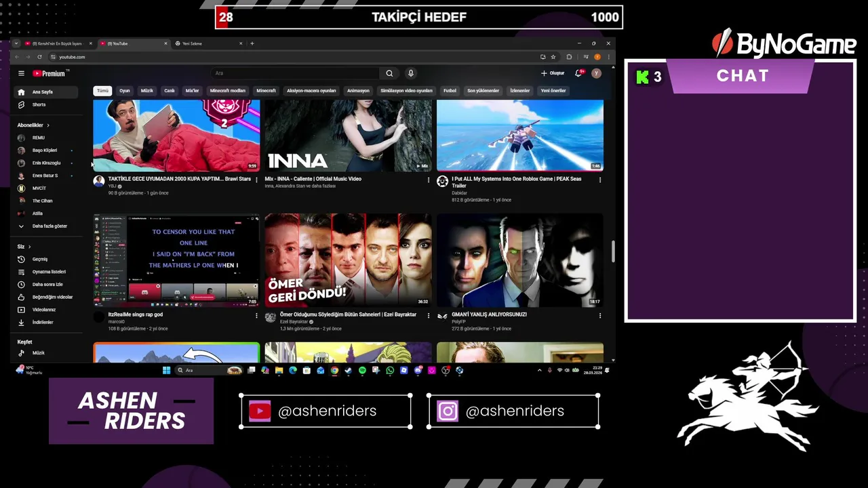Open WhatsApp from the taskbar
The width and height of the screenshot is (868, 488).
(390, 370)
